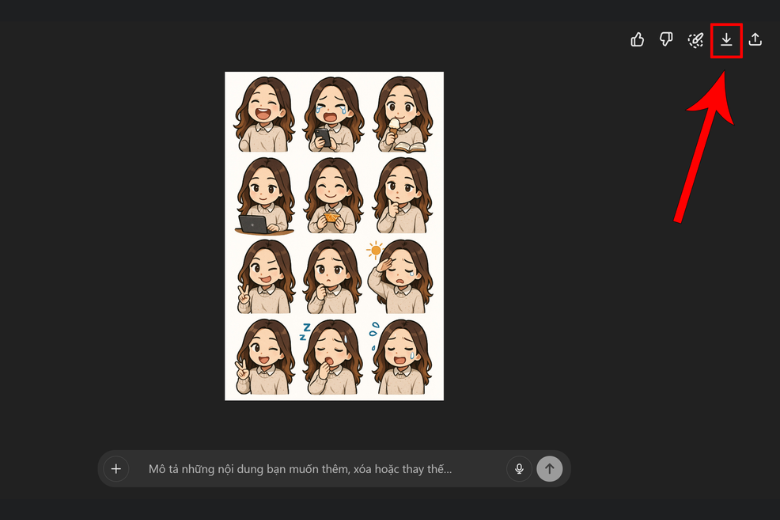
Task: Click the thumbs up icon
Action: pos(637,40)
